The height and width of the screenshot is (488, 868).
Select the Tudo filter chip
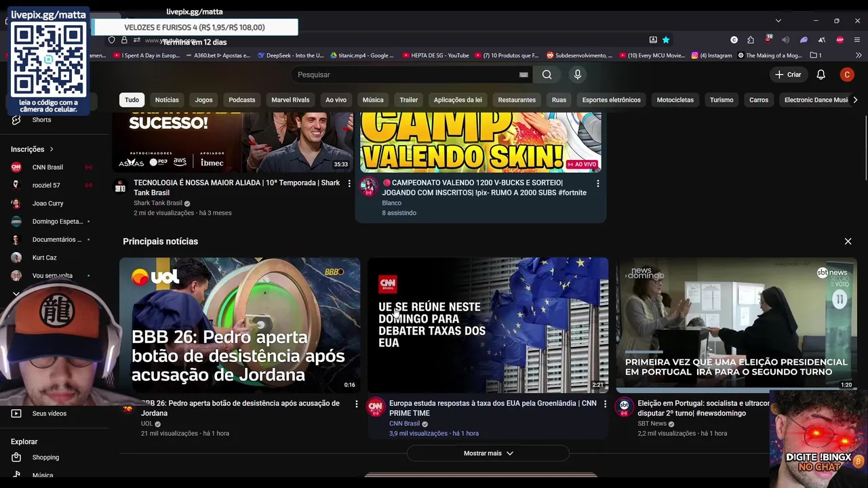(132, 100)
